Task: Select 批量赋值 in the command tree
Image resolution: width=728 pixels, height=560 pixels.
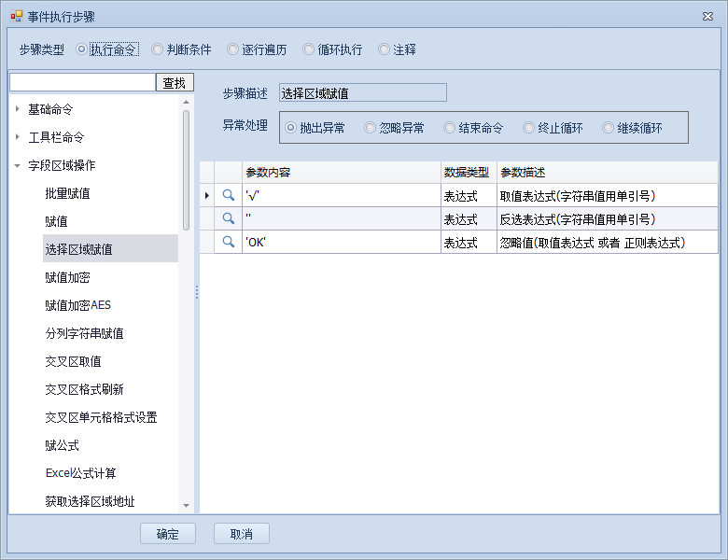Action: [x=67, y=193]
